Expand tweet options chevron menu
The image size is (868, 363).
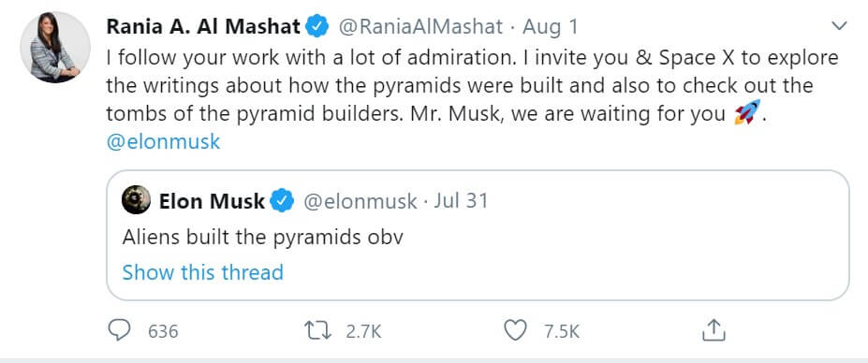pos(840,25)
